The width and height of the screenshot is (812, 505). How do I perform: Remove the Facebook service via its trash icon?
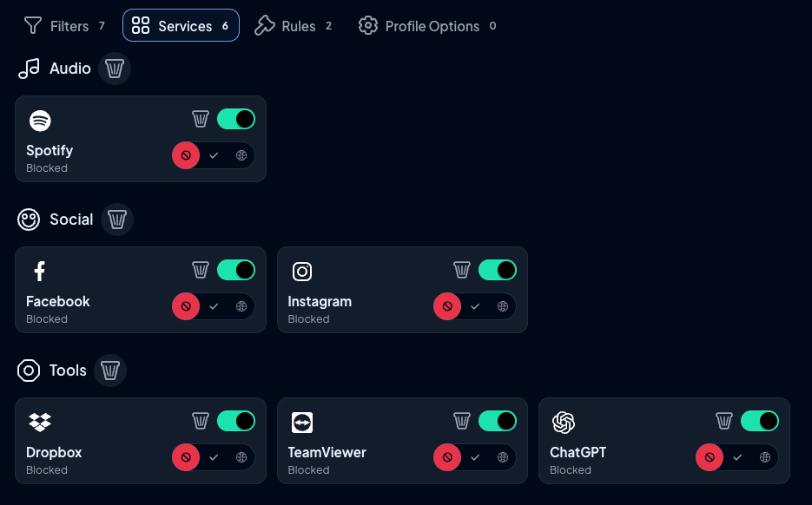[x=201, y=270]
